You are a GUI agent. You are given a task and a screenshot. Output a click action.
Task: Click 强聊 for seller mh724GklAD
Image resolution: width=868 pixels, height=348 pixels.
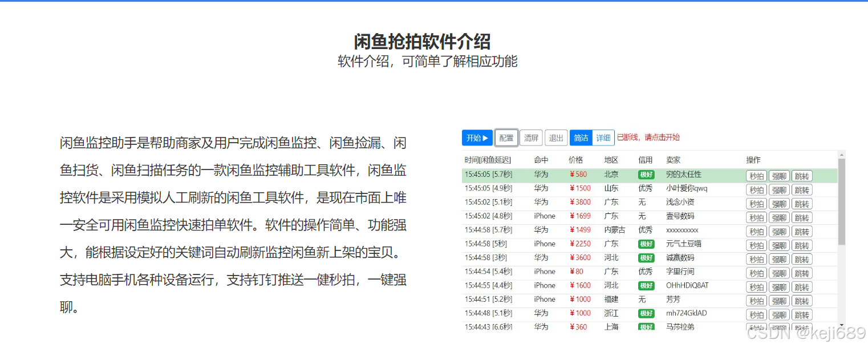[x=779, y=315]
